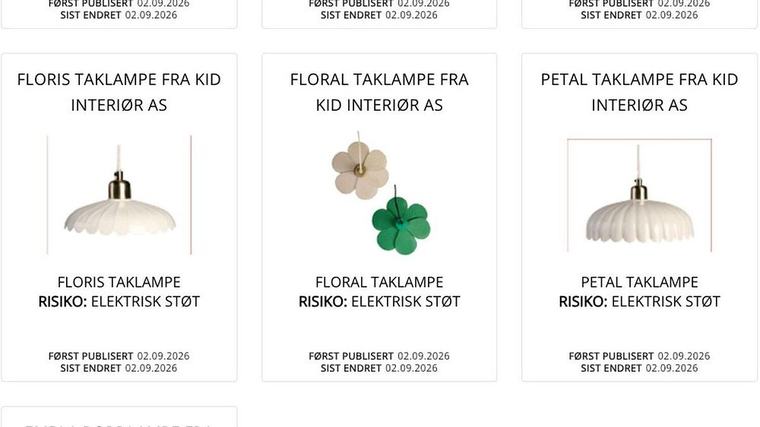Select the 'FLORAL TAKLAMPE' product name text
Image resolution: width=760 pixels, height=427 pixels.
[x=380, y=282]
